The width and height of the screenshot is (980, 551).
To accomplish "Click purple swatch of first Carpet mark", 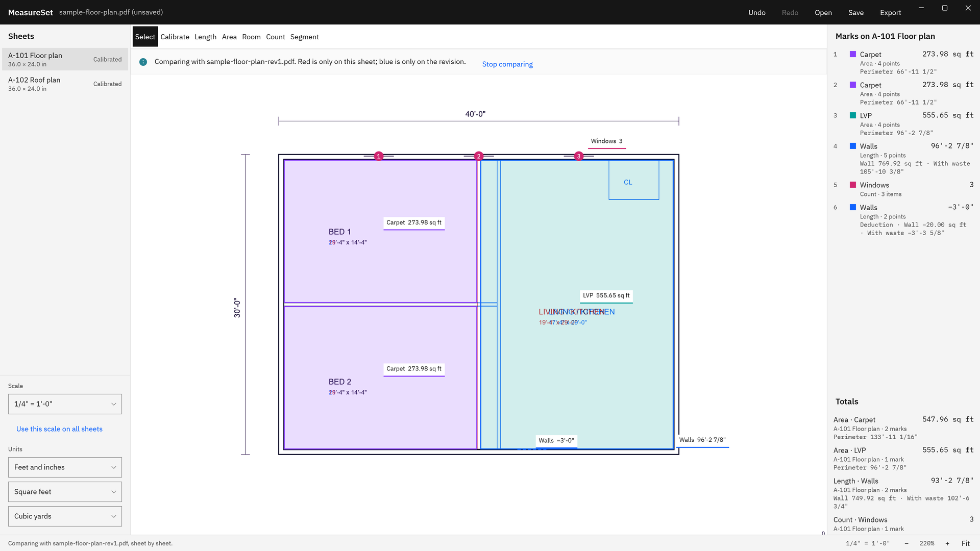I will click(853, 54).
